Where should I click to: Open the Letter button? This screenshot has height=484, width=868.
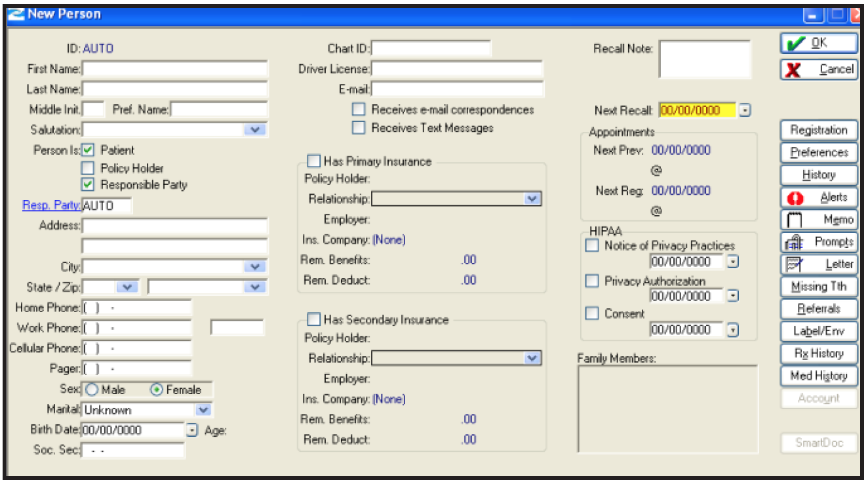[x=818, y=264]
